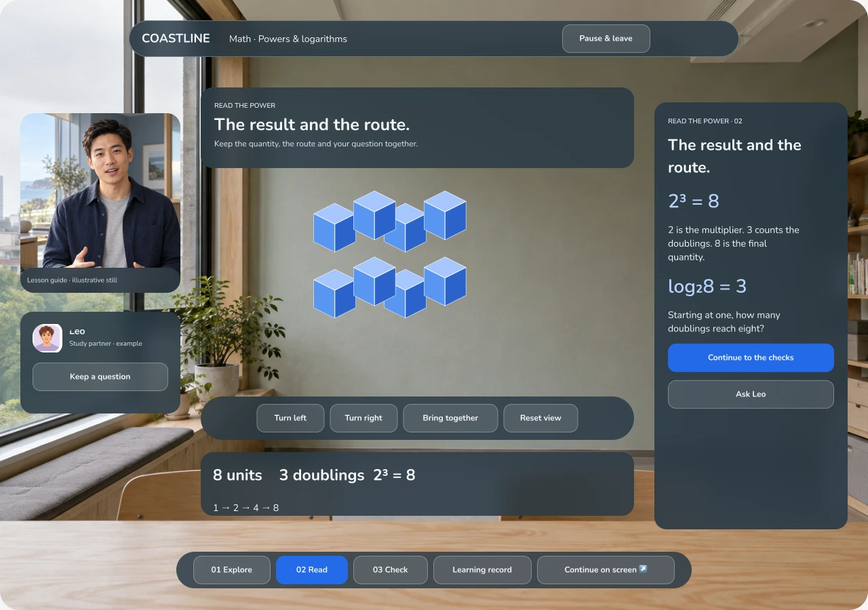
Task: Select the Keep a question button
Action: pyautogui.click(x=100, y=377)
